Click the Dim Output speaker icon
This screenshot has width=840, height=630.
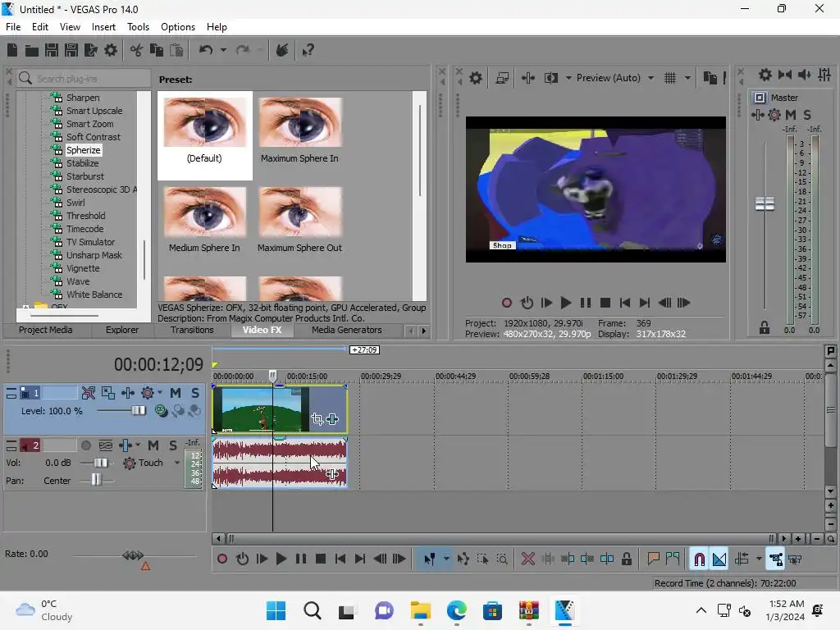coord(805,75)
